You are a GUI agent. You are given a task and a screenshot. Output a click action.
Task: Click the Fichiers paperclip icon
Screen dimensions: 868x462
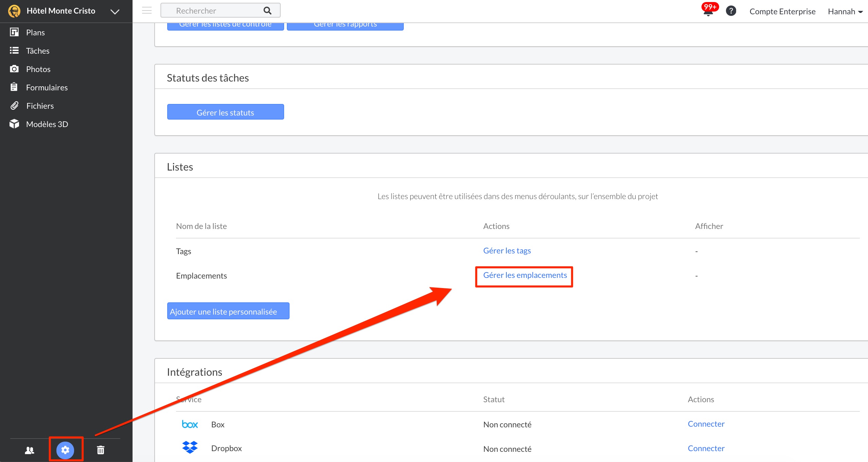[14, 106]
